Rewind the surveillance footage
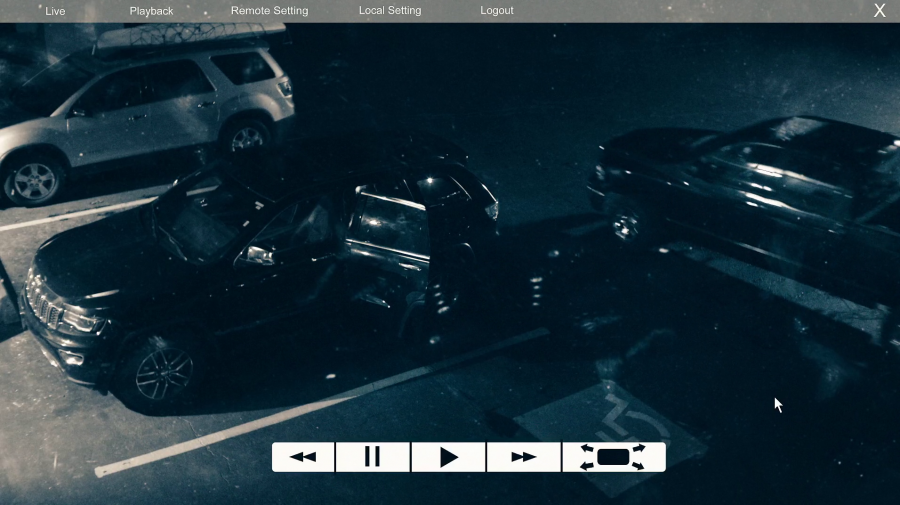Viewport: 900px width, 505px height. (x=303, y=457)
